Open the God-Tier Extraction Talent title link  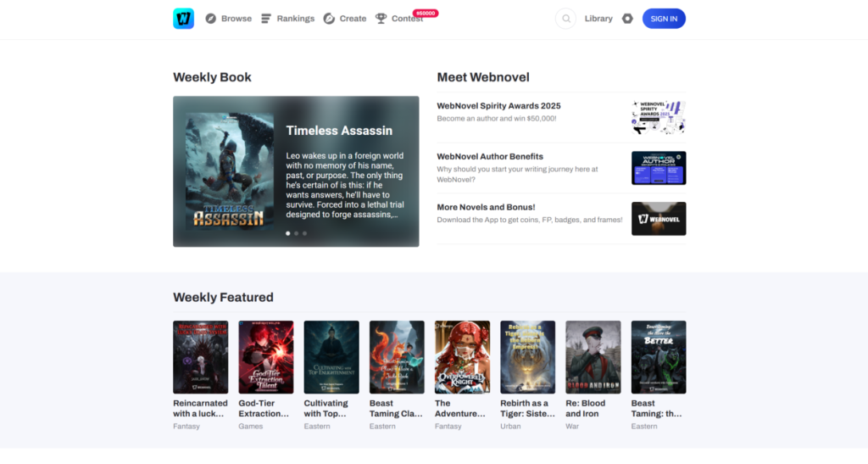pyautogui.click(x=264, y=408)
